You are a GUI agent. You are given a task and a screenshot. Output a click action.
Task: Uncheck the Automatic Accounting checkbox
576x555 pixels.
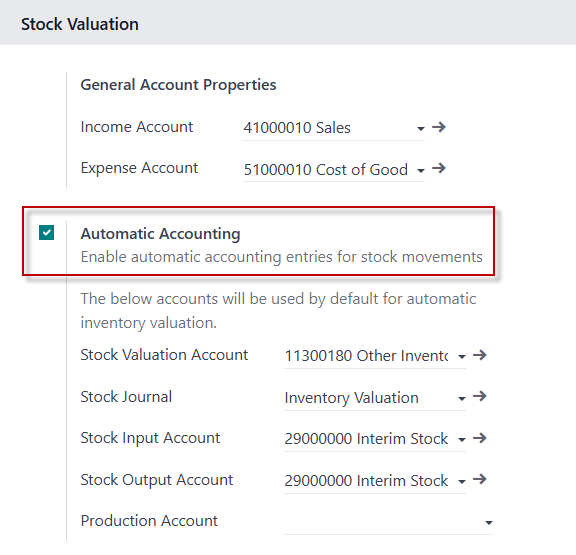(47, 233)
